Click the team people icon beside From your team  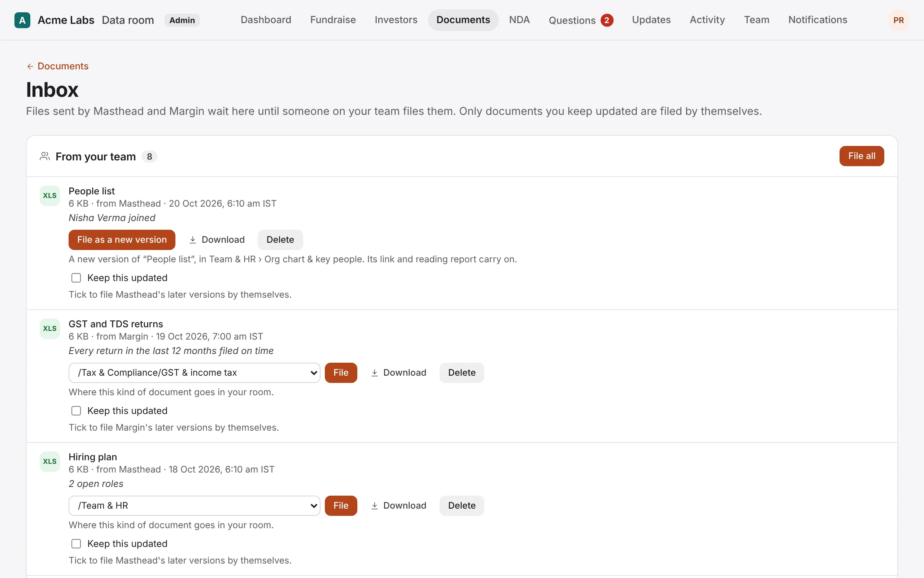45,156
